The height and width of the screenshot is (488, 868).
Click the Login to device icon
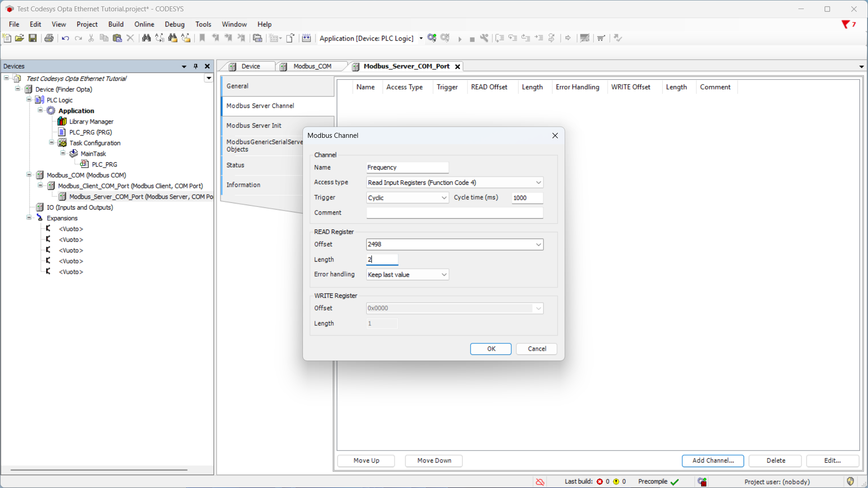click(x=432, y=38)
